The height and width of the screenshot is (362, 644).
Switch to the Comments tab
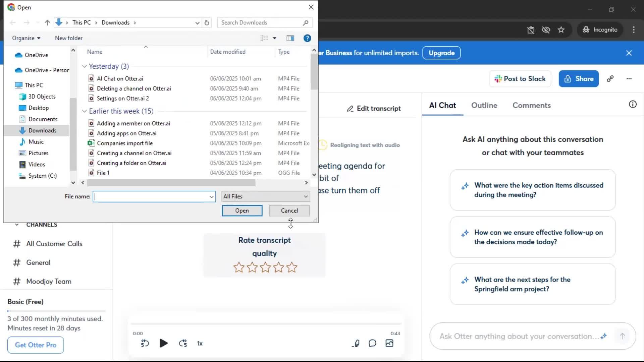coord(531,105)
